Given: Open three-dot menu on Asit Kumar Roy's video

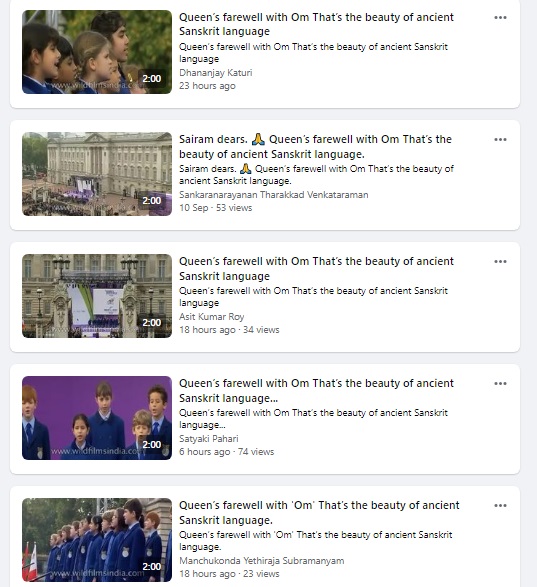Looking at the screenshot, I should [500, 262].
